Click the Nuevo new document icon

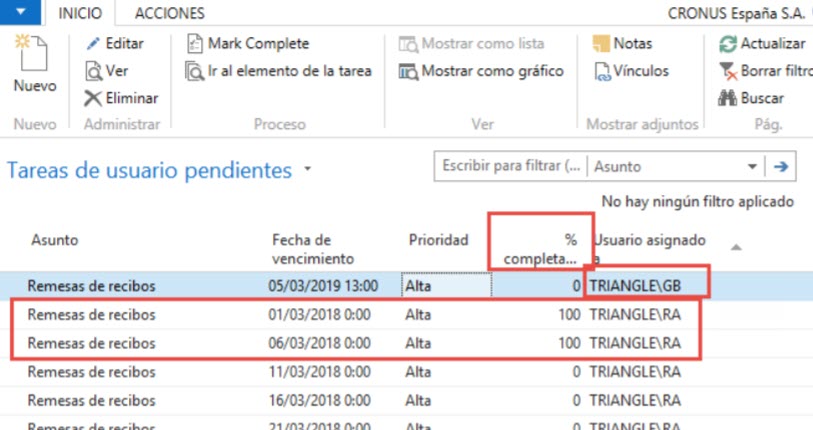[x=32, y=53]
